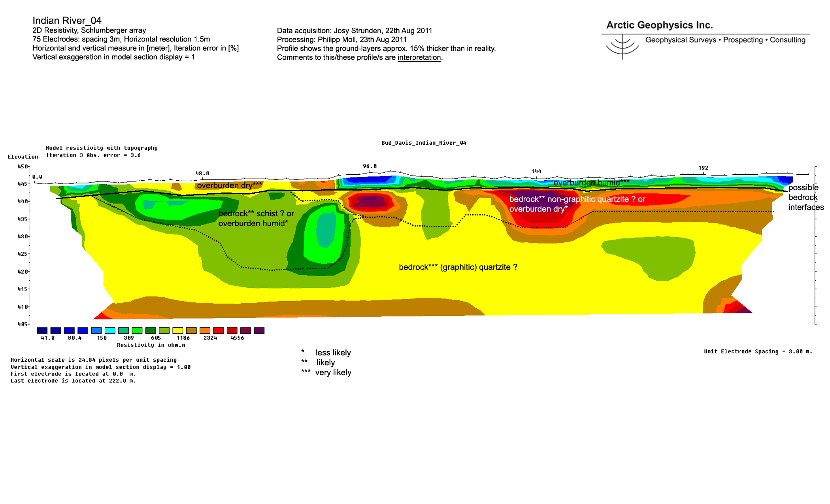The image size is (830, 504).
Task: Click the 'Indian River_04' title heading
Action: click(x=67, y=21)
